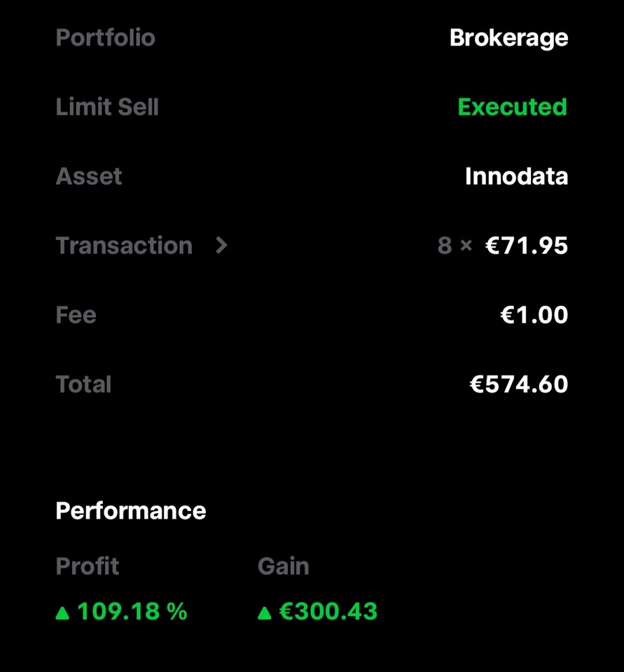Click the Performance section heading
Viewport: 624px width, 672px height.
tap(131, 511)
